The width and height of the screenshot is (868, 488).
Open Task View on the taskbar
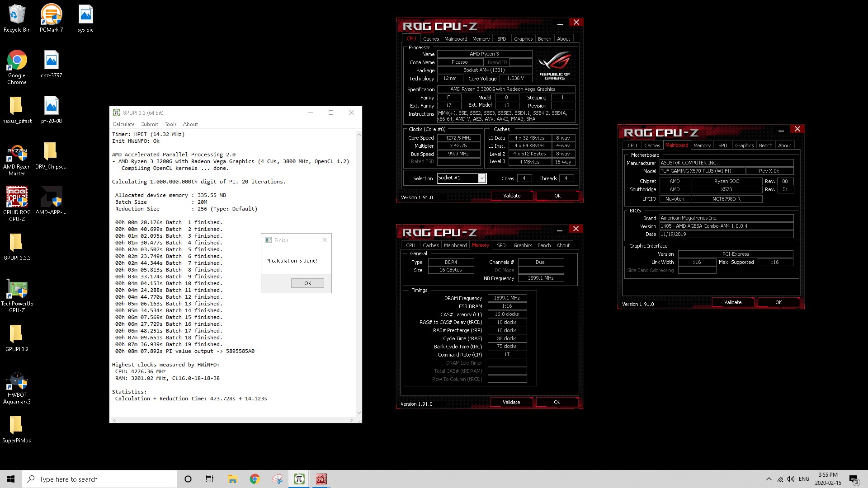210,479
